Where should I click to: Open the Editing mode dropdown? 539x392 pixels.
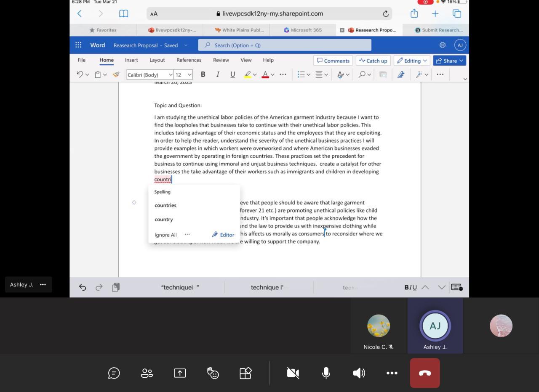[412, 61]
